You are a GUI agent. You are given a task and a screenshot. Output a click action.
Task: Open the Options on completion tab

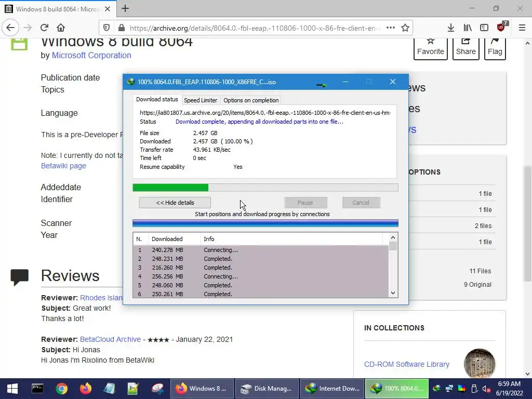(x=251, y=100)
